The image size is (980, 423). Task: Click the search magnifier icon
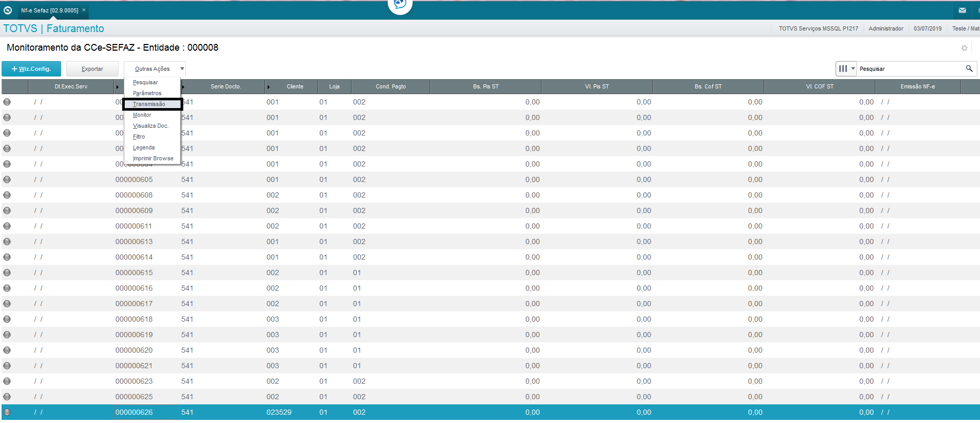(x=969, y=68)
